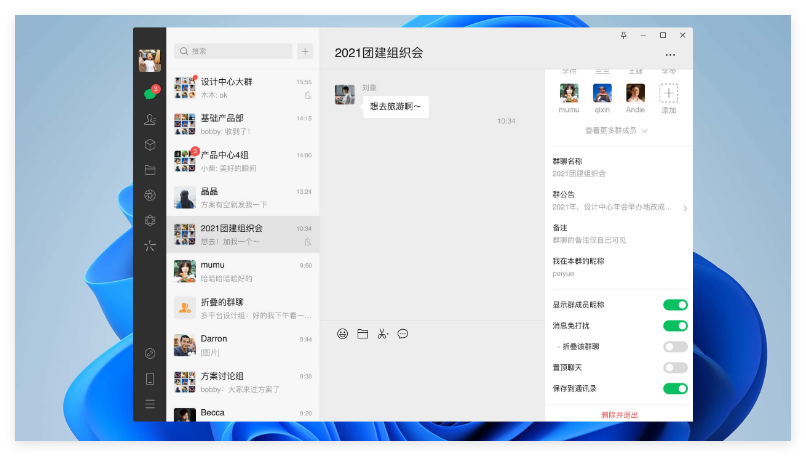
Task: Toggle 消息免打扰 switch off
Action: tap(675, 326)
